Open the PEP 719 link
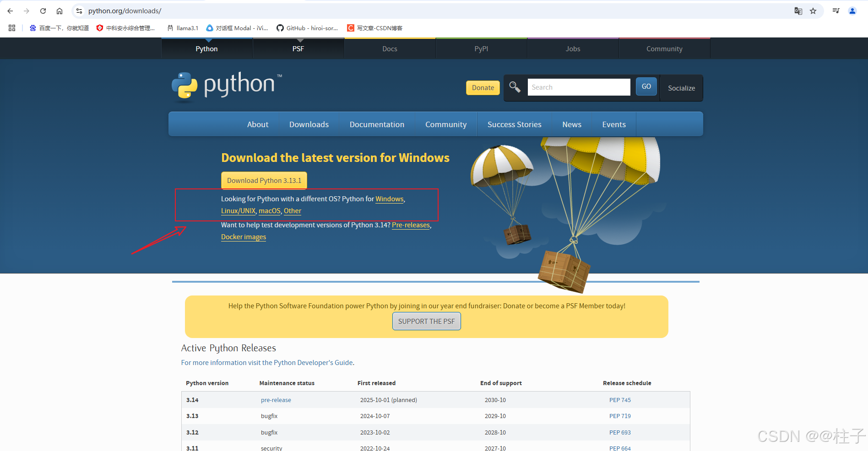Image resolution: width=868 pixels, height=451 pixels. 620,416
